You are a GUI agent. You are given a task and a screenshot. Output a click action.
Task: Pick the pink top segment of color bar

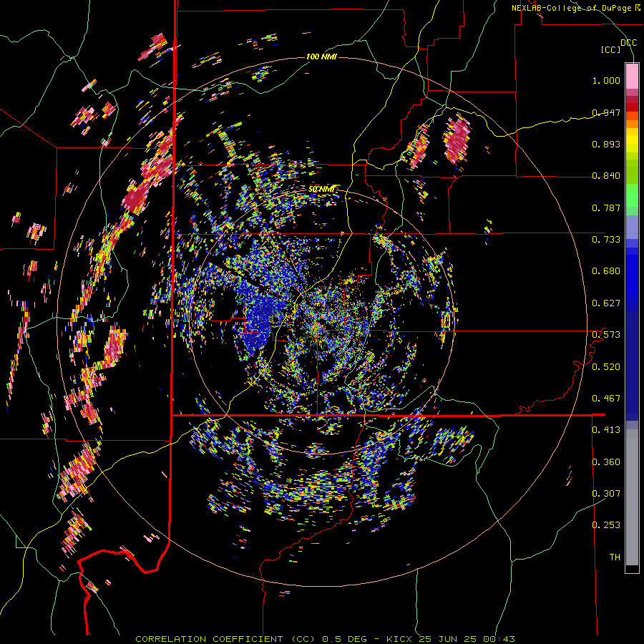coord(632,76)
